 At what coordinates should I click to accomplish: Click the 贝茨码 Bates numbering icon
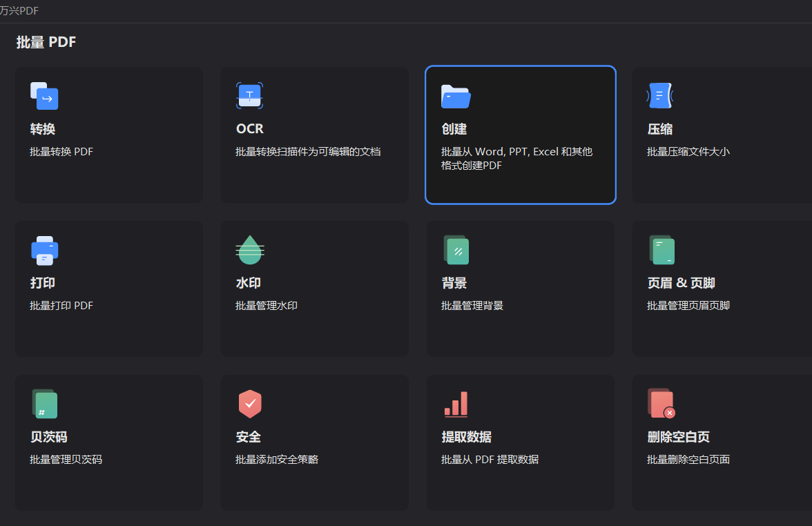[x=44, y=404]
